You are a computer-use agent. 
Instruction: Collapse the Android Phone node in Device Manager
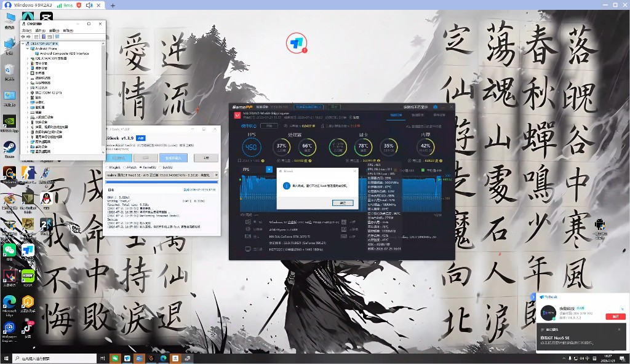(28, 49)
